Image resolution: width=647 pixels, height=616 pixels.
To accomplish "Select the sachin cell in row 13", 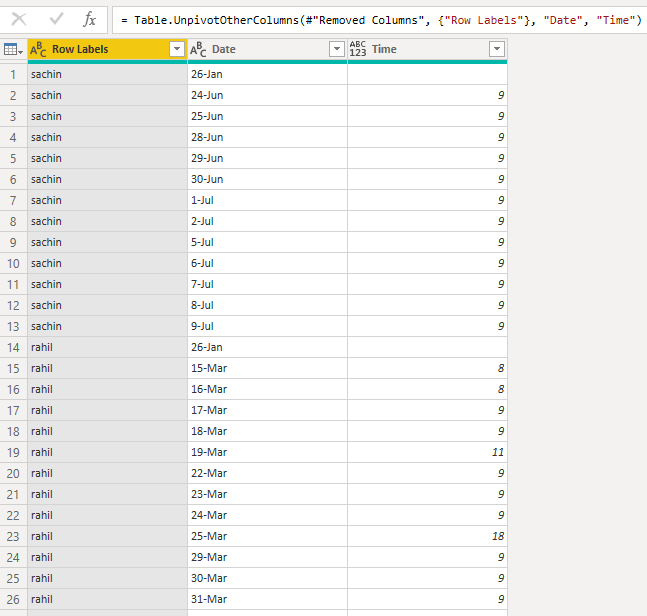I will point(107,327).
